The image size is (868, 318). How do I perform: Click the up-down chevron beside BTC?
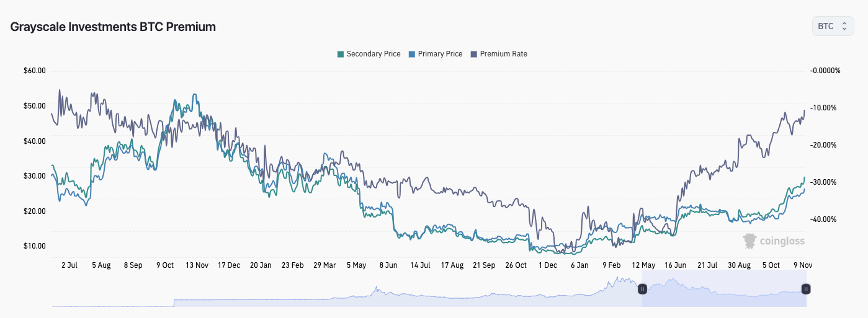pos(844,26)
